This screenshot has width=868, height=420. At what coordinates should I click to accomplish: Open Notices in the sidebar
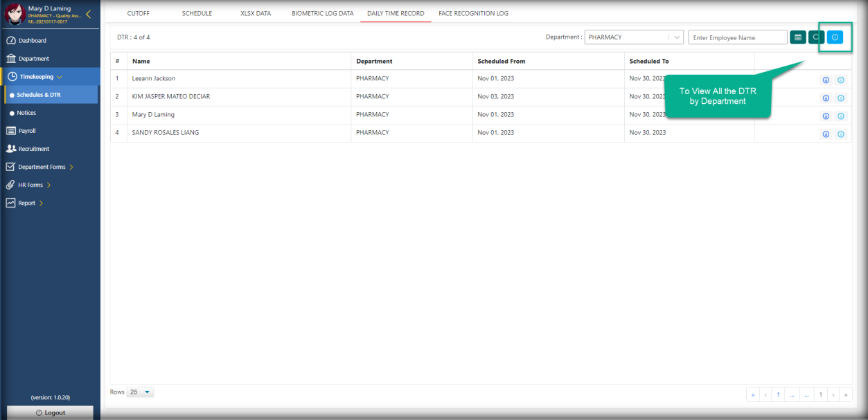[26, 113]
